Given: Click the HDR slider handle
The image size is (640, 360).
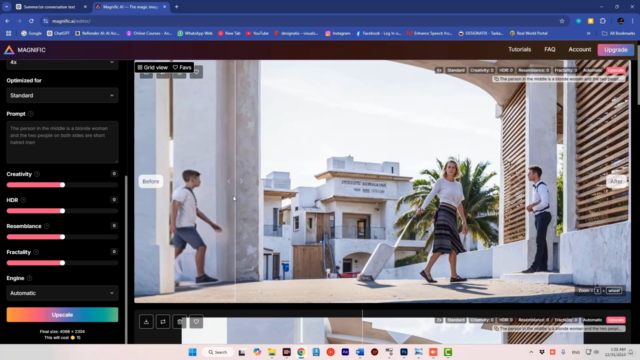Looking at the screenshot, I should [x=62, y=211].
